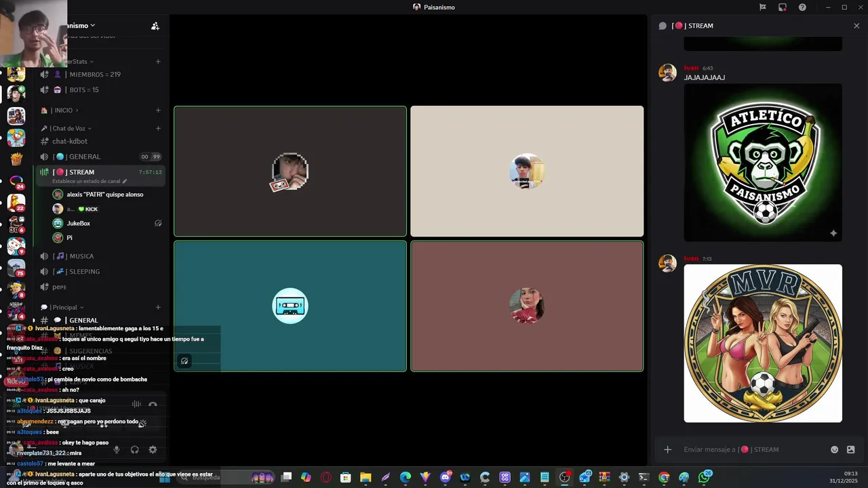Collapse the Chat de Voz category
This screenshot has height=488, width=868.
pyautogui.click(x=66, y=129)
